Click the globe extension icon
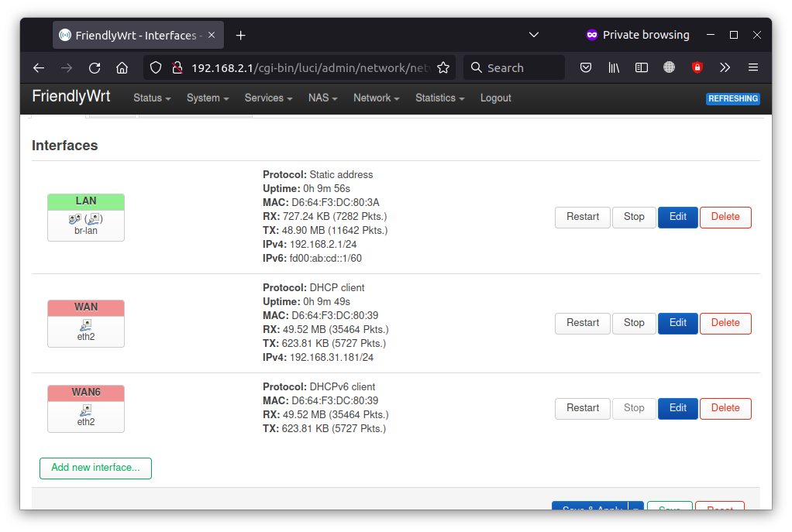Screen dimensions: 792x532 pyautogui.click(x=670, y=67)
